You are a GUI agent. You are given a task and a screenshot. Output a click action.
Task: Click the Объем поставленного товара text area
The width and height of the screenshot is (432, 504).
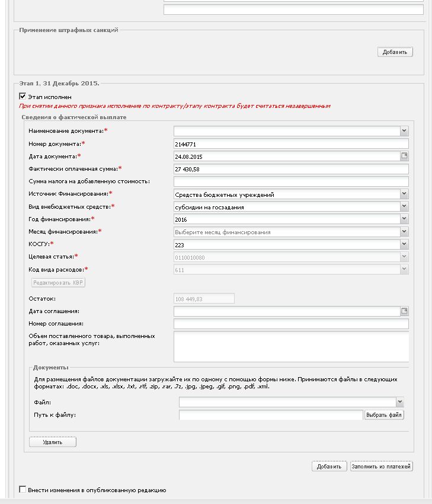pyautogui.click(x=291, y=346)
